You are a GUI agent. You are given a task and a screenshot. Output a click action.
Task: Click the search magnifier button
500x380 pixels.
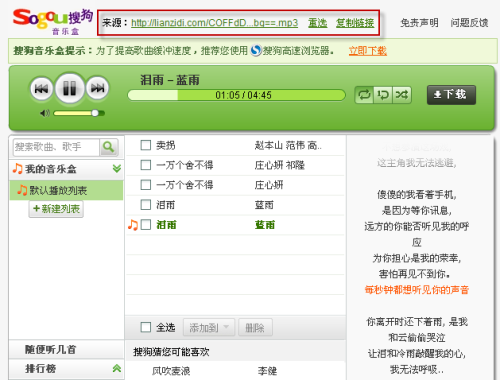pyautogui.click(x=109, y=147)
